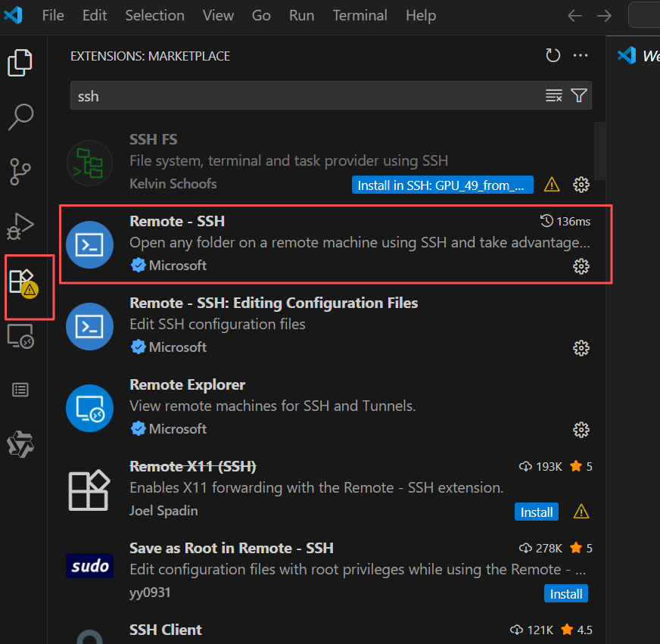Go forward with the right arrow
Screen dimensions: 660x644
(604, 16)
